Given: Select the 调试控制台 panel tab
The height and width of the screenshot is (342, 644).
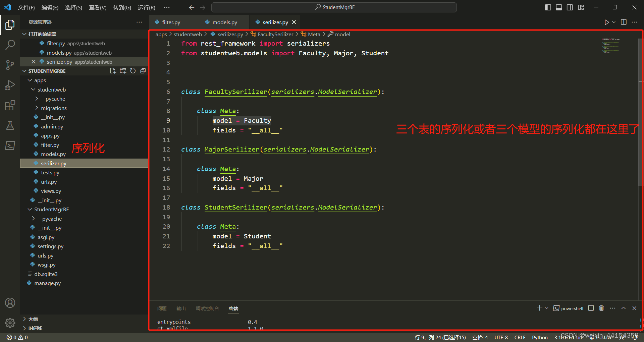Looking at the screenshot, I should coord(207,308).
